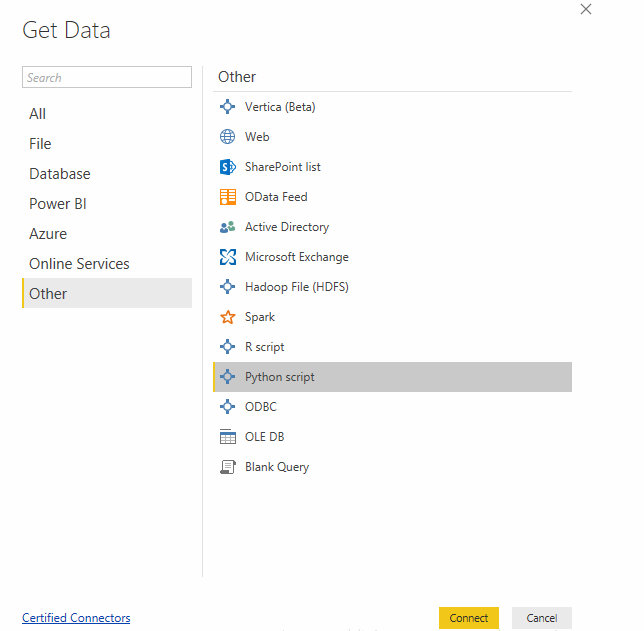644x631 pixels.
Task: Close the Get Data dialog
Action: coord(586,9)
